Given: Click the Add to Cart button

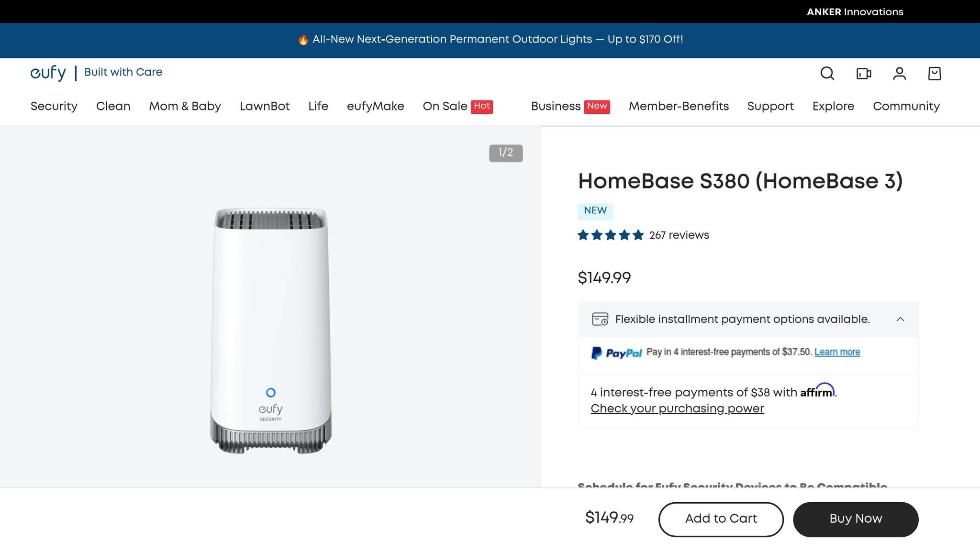Looking at the screenshot, I should pos(721,519).
